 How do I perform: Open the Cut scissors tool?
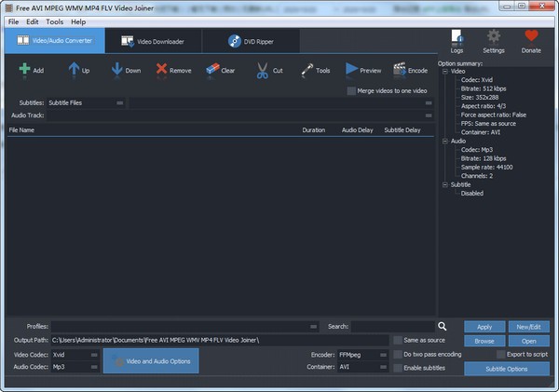click(x=261, y=70)
